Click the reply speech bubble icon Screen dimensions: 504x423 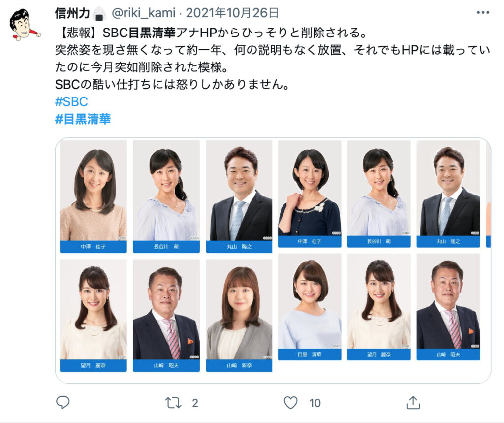coord(63,402)
